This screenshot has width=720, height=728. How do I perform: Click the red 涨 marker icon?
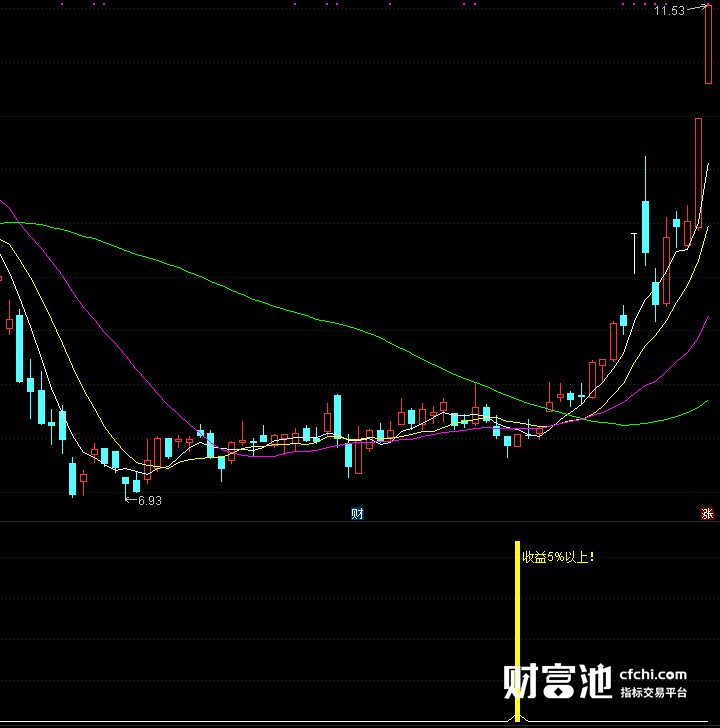click(x=707, y=514)
